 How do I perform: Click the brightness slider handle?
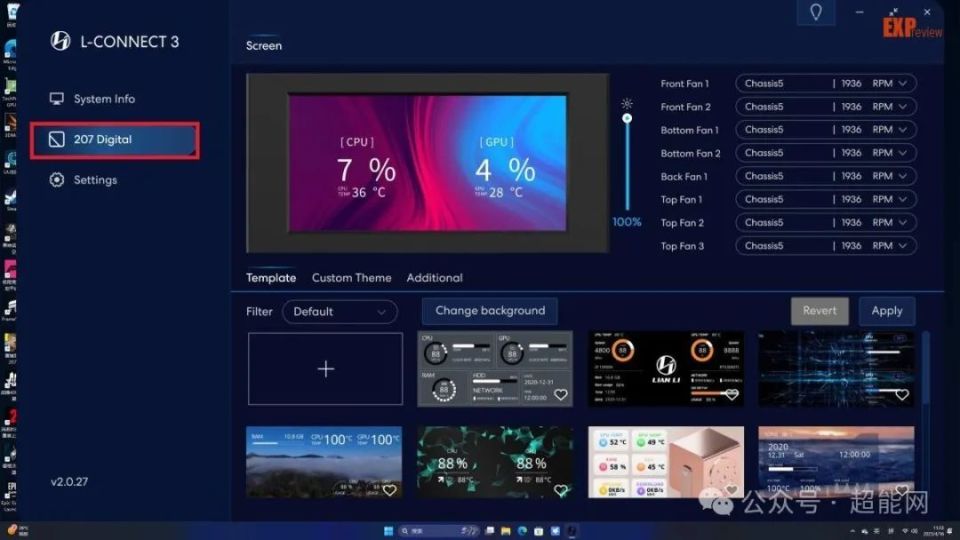[627, 119]
